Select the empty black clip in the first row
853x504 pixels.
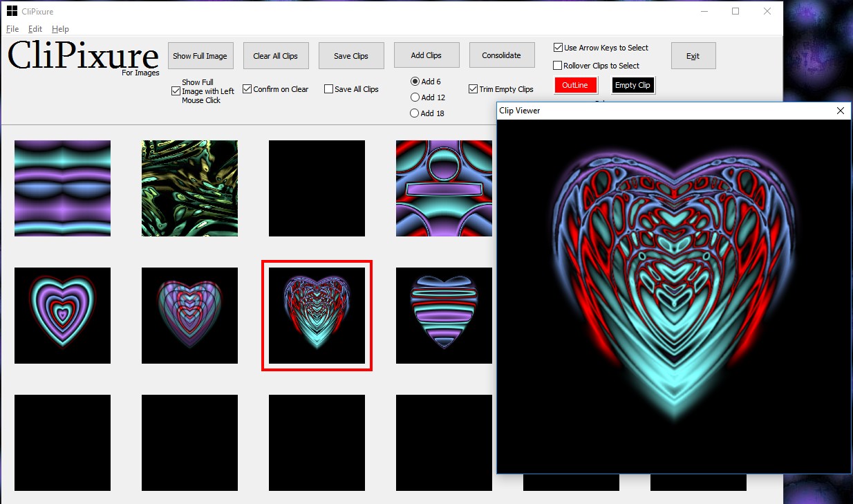317,188
